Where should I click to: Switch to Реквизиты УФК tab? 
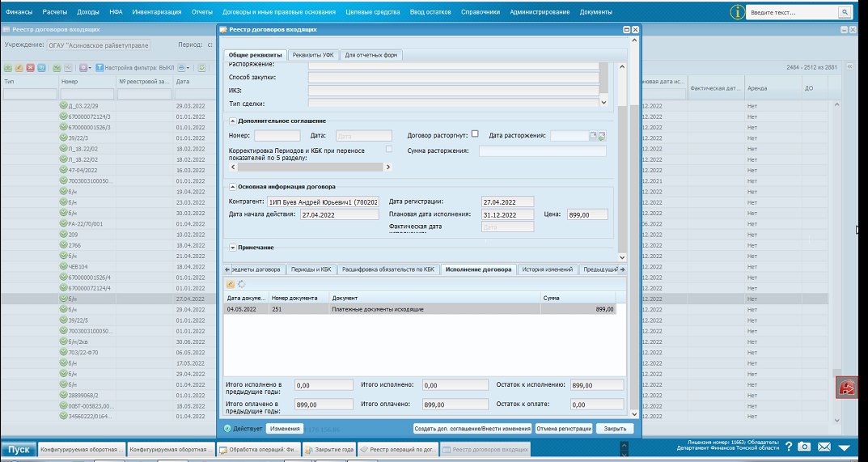(x=312, y=55)
